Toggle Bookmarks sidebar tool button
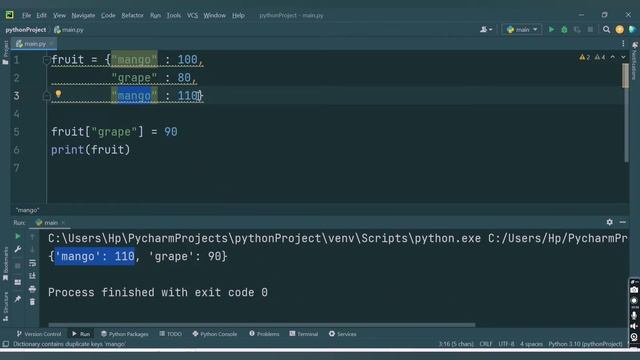640x360 pixels. (x=5, y=264)
